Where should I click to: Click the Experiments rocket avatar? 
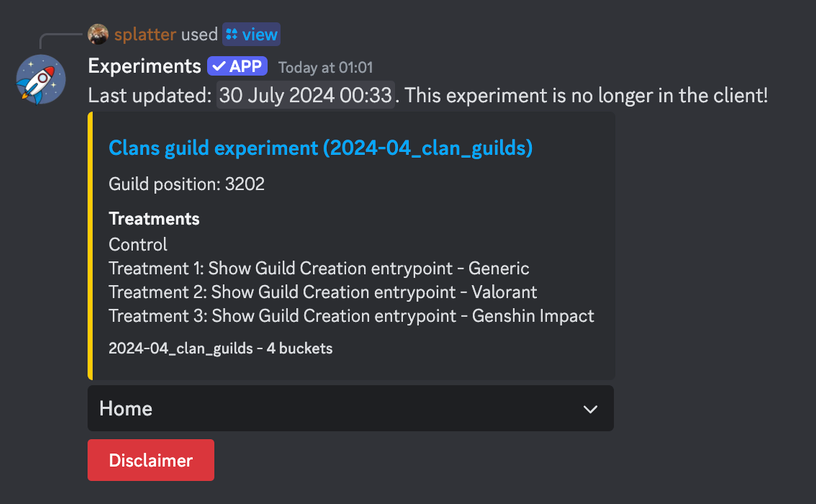pyautogui.click(x=41, y=80)
